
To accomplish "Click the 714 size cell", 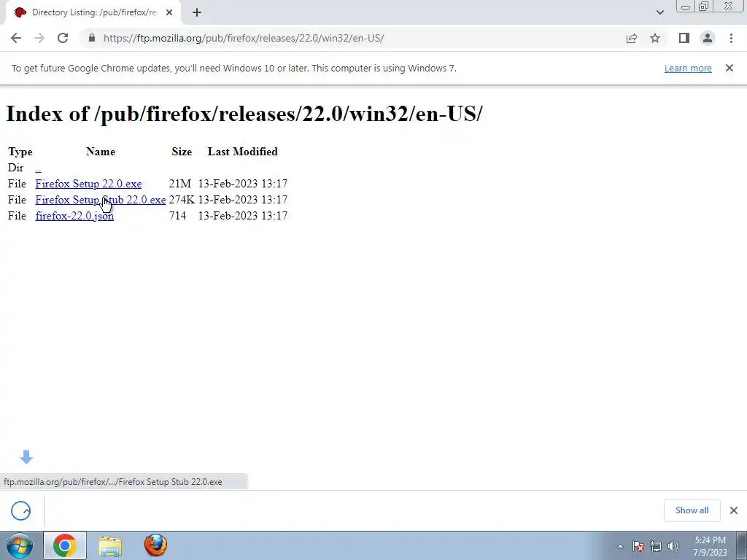I will pos(177,216).
